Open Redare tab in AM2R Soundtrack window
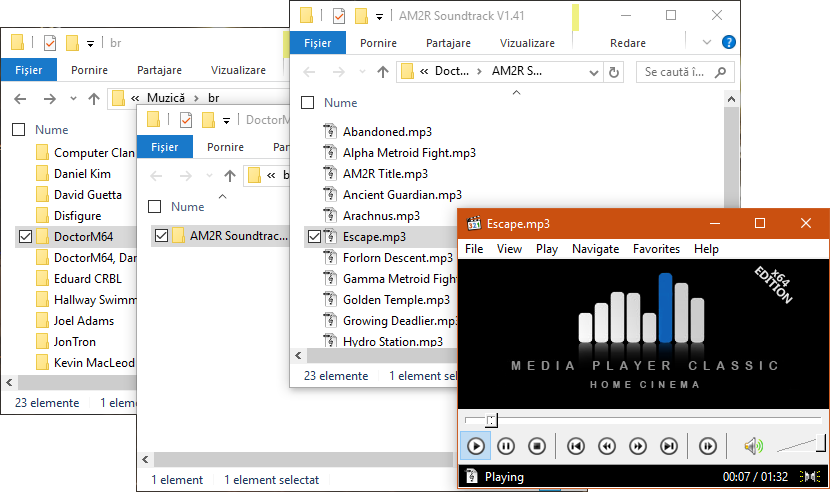Viewport: 830px width, 492px height. click(628, 43)
